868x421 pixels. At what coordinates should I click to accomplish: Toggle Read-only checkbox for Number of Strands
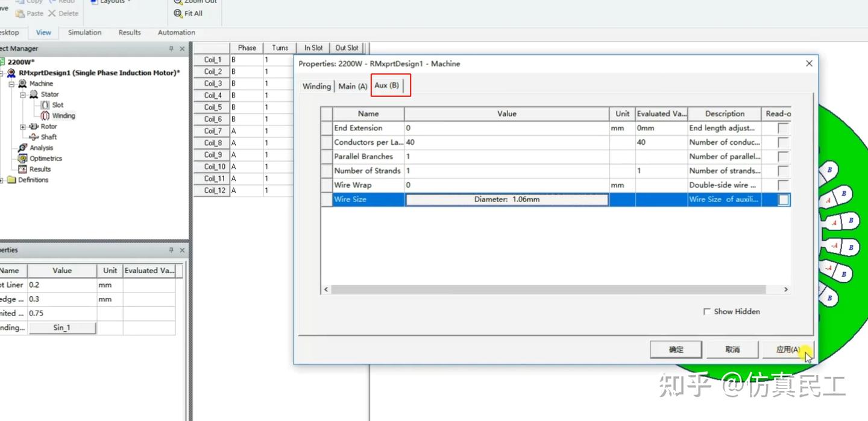click(x=783, y=171)
